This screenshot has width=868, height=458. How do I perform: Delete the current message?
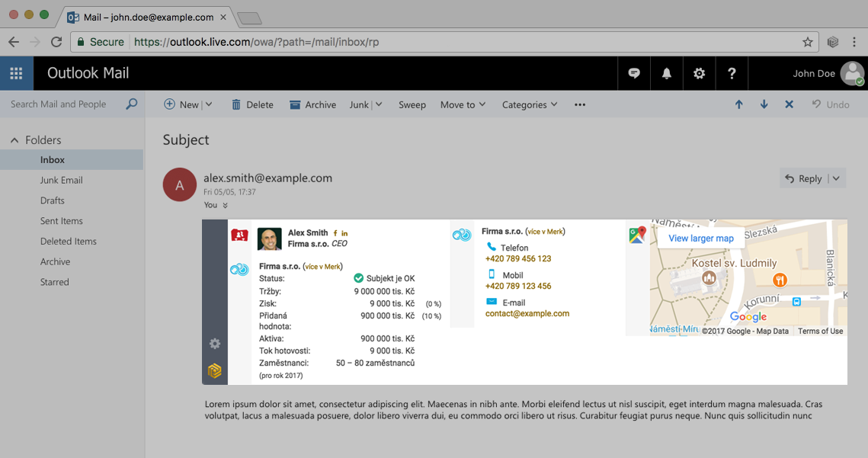252,104
